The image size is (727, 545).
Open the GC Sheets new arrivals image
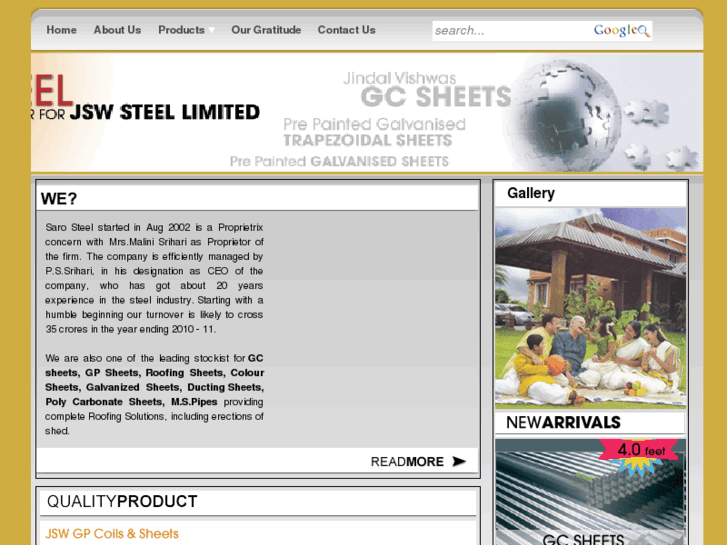(590, 492)
